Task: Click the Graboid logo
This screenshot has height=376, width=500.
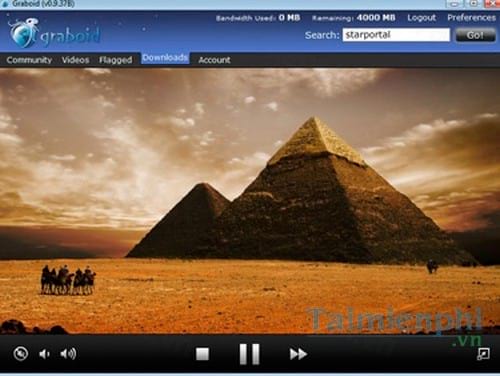Action: tap(55, 33)
